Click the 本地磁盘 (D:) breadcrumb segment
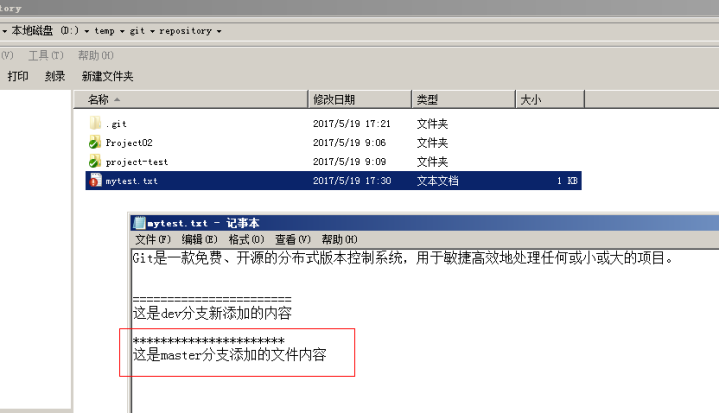 coord(45,31)
